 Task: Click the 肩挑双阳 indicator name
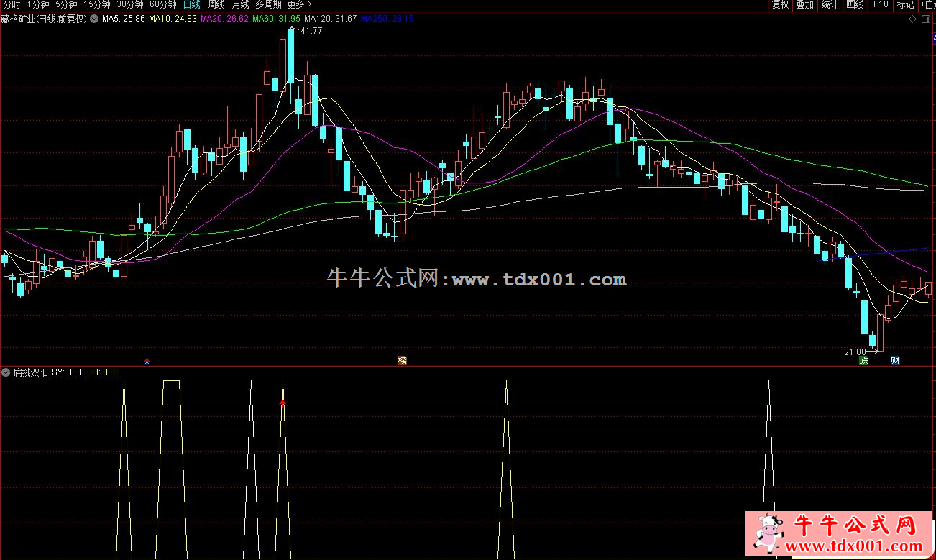(31, 372)
